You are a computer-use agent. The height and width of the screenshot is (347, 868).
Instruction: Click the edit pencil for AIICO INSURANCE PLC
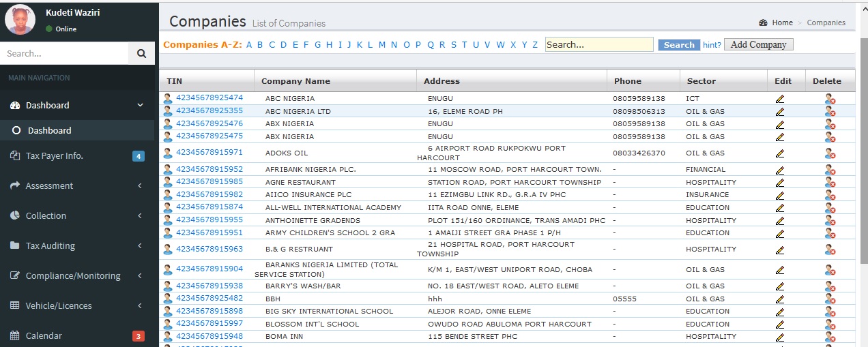tap(780, 195)
